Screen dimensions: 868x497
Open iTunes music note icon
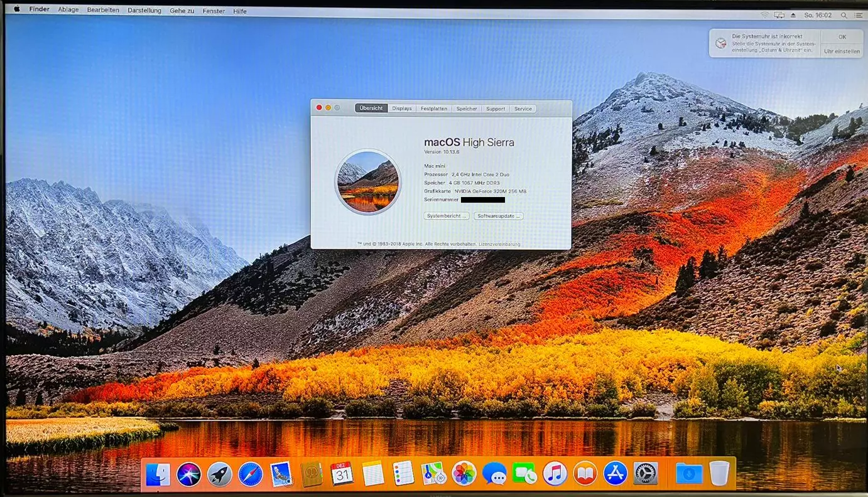click(555, 474)
